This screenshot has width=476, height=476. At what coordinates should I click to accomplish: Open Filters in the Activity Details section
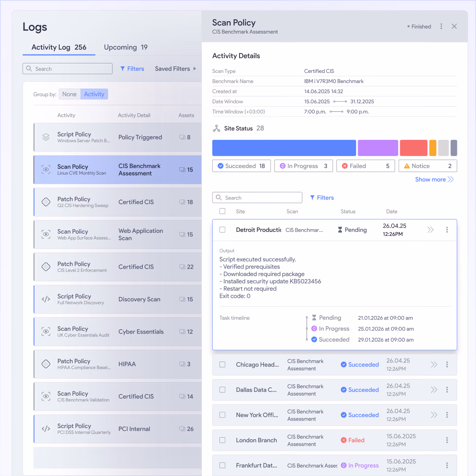point(322,198)
